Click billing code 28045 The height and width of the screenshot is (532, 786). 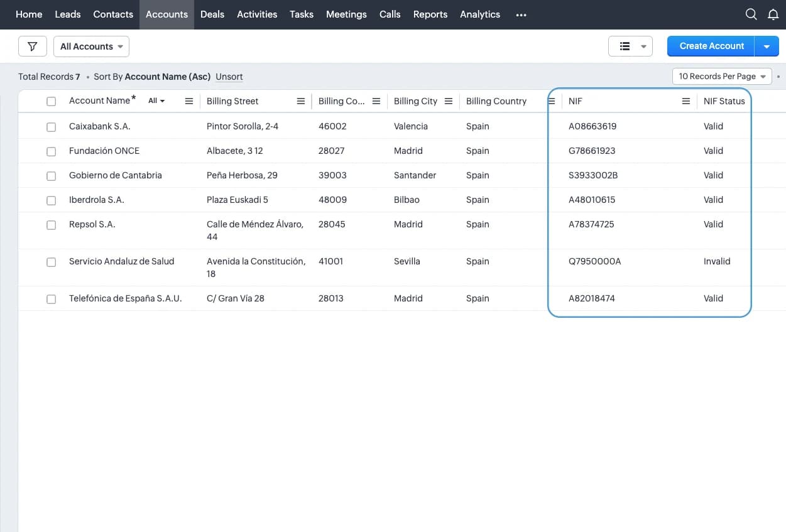[332, 224]
